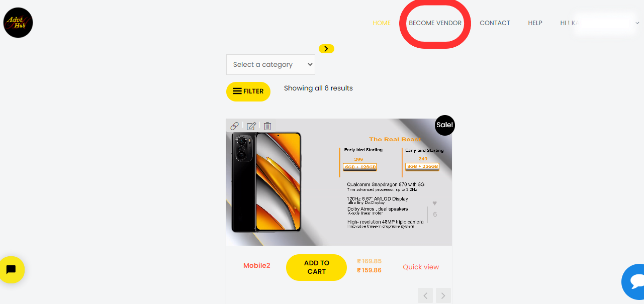Click the Advt Hub logo

click(18, 23)
